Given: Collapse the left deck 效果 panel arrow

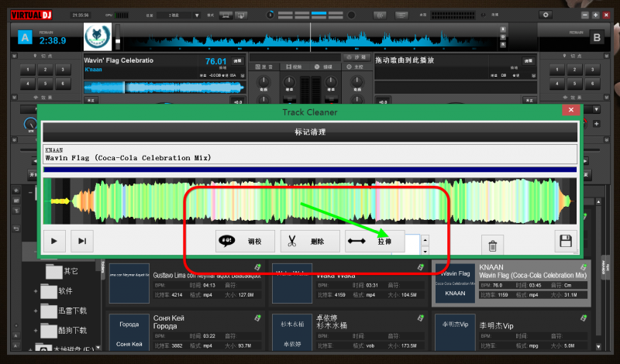Looking at the screenshot, I should pyautogui.click(x=14, y=98).
